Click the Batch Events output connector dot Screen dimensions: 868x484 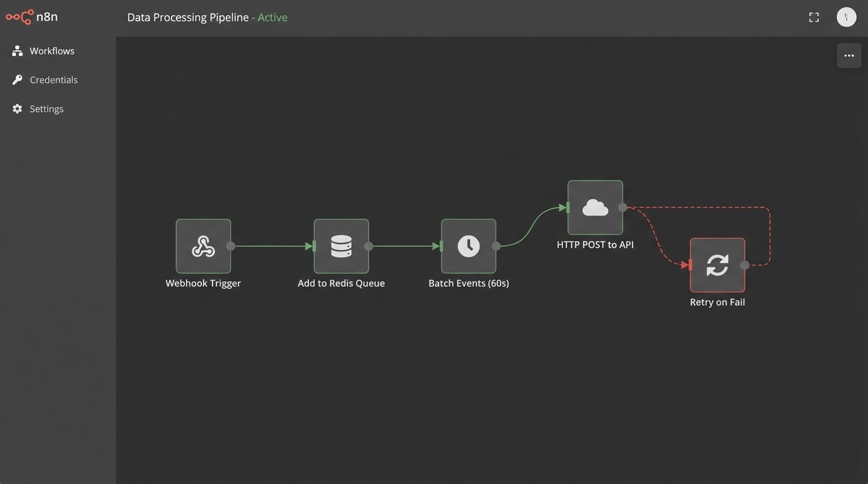tap(496, 246)
